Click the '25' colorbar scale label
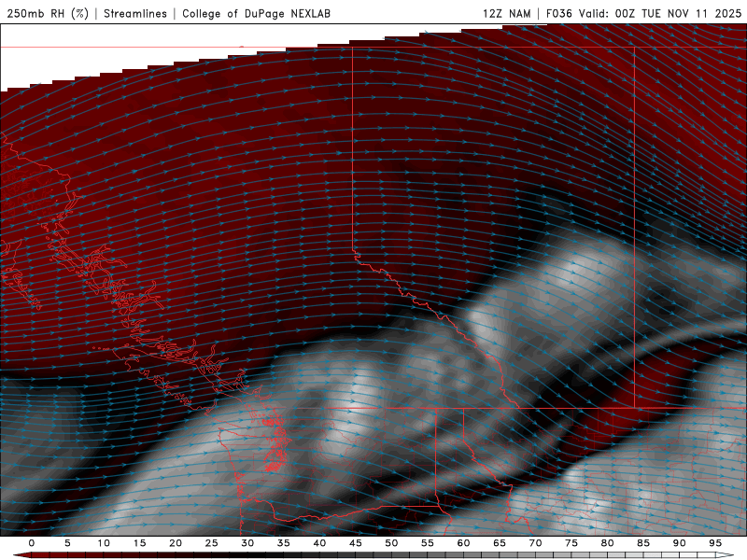 point(211,543)
